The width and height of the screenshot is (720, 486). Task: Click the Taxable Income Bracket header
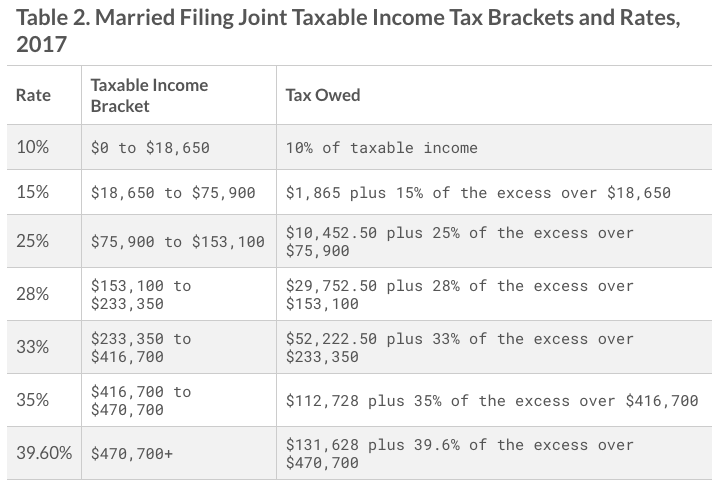coord(149,95)
